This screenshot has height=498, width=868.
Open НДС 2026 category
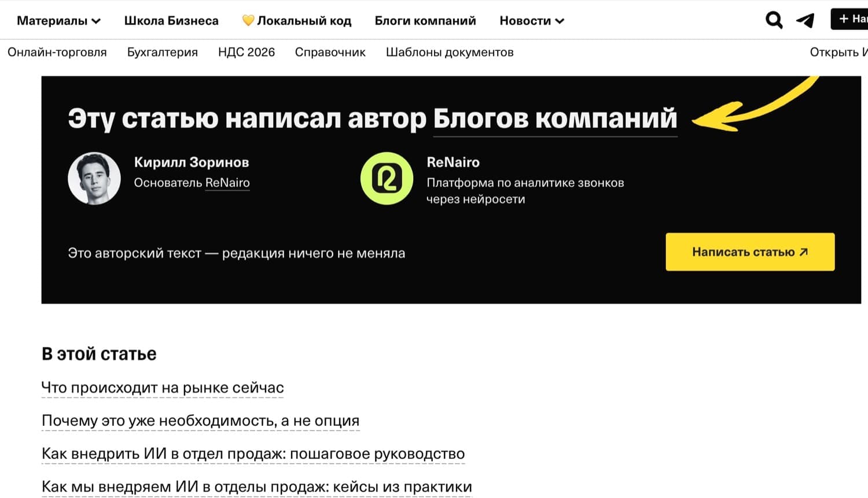(x=247, y=52)
